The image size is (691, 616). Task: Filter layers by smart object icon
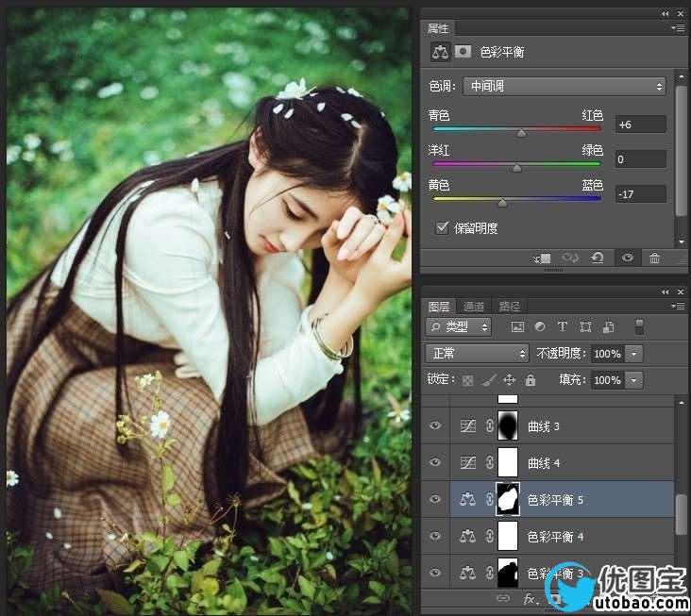(x=609, y=326)
